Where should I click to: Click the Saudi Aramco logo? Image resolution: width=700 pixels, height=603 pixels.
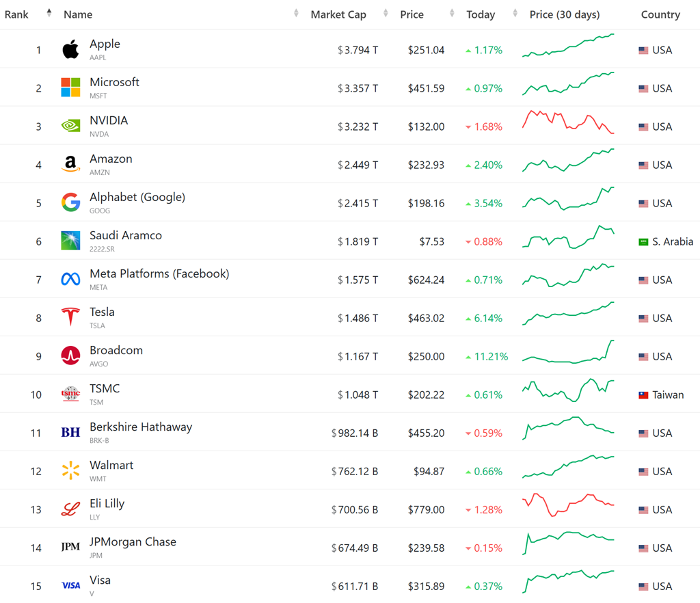[x=70, y=241]
